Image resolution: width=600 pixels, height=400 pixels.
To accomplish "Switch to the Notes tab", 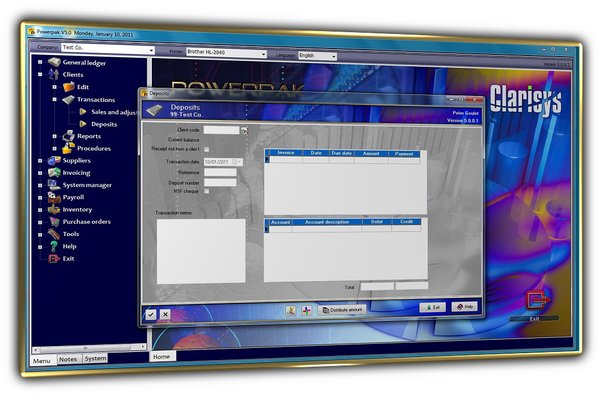I will 68,359.
